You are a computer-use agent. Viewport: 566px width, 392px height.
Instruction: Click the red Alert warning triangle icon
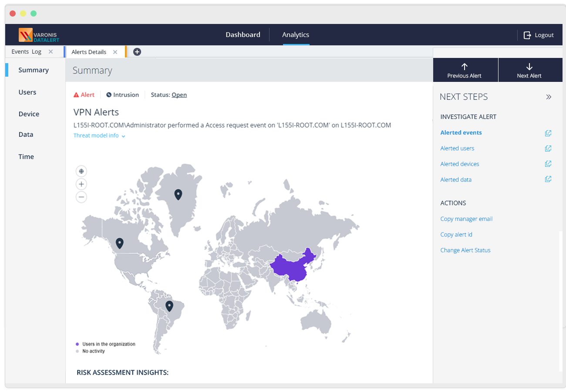coord(77,94)
